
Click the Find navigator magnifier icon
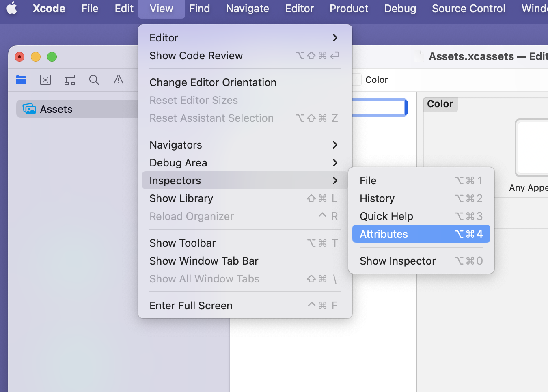(x=94, y=80)
